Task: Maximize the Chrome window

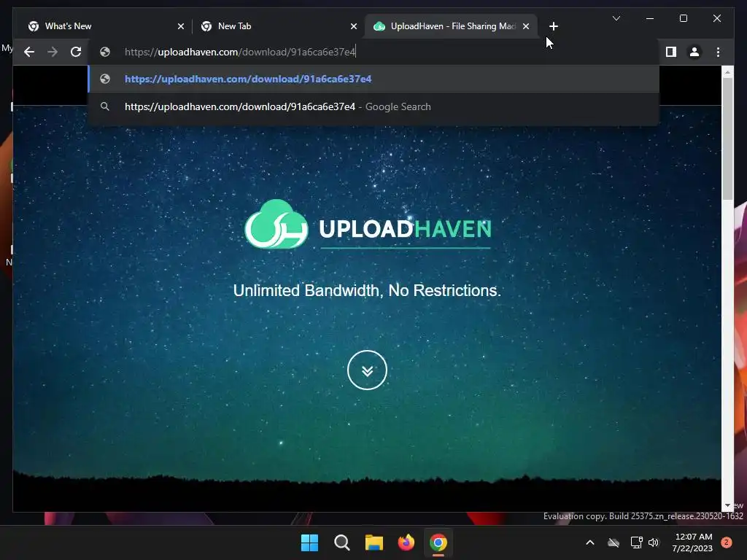Action: 683,18
